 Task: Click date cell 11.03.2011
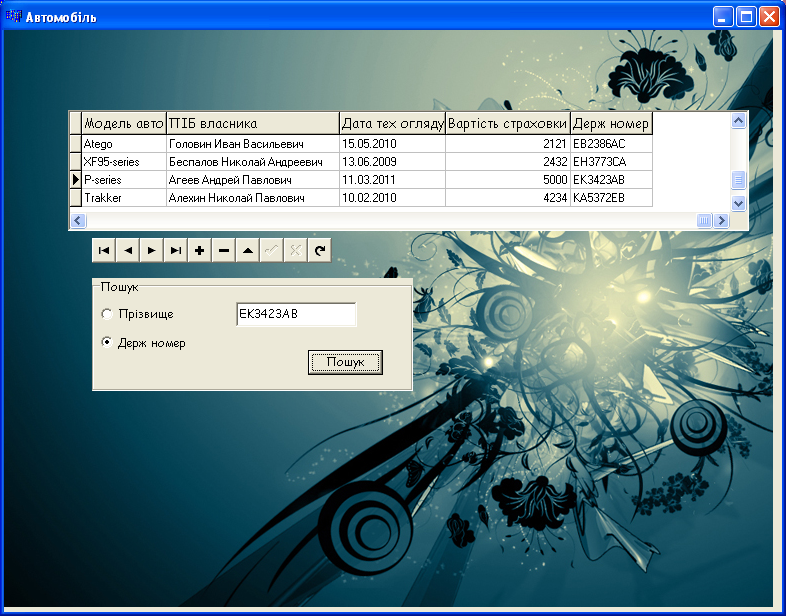pos(393,180)
